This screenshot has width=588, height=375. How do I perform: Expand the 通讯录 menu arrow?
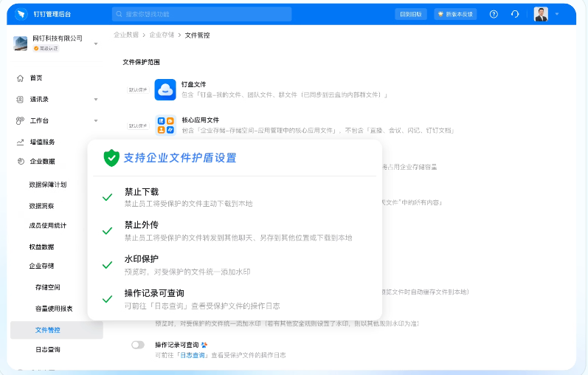point(96,100)
